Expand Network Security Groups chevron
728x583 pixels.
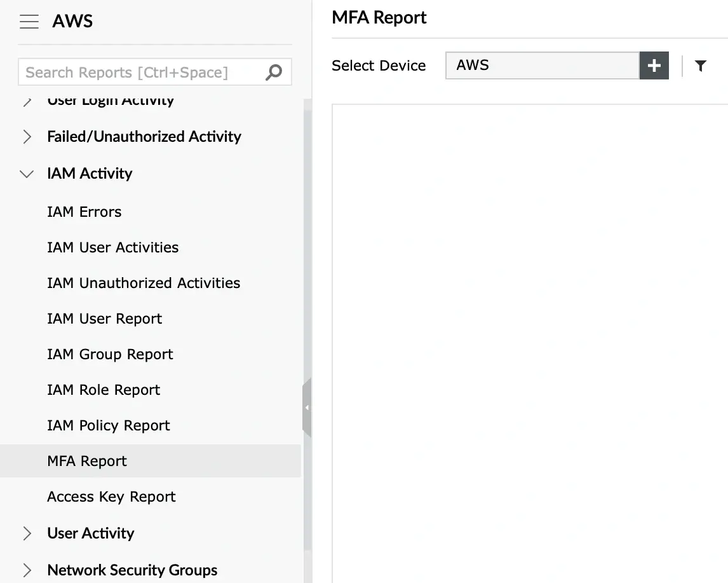pyautogui.click(x=27, y=570)
